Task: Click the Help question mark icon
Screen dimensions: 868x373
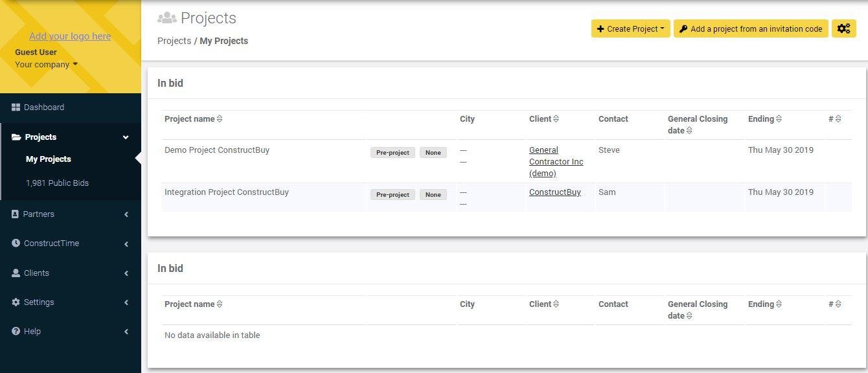Action: 16,332
